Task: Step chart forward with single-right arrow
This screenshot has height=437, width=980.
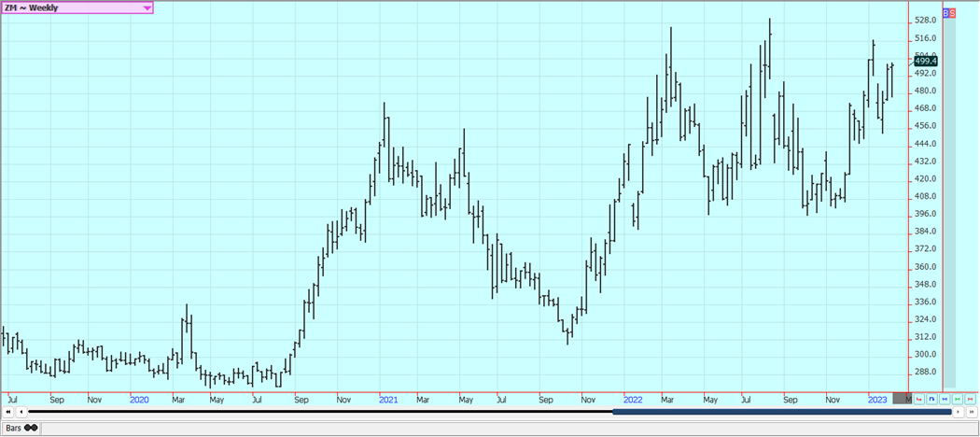Action: click(x=959, y=412)
